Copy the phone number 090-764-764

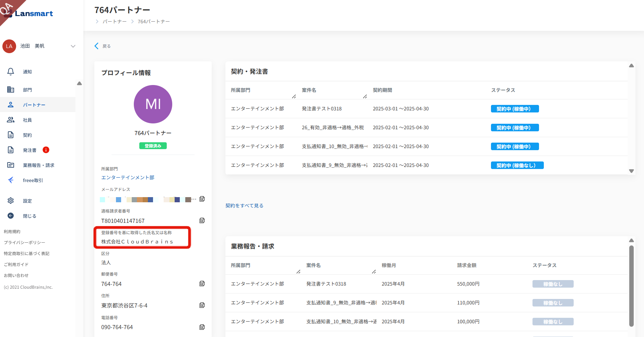[202, 327]
